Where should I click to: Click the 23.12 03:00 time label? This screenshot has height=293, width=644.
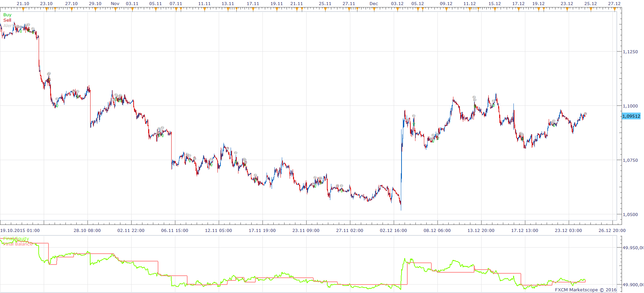(x=568, y=231)
